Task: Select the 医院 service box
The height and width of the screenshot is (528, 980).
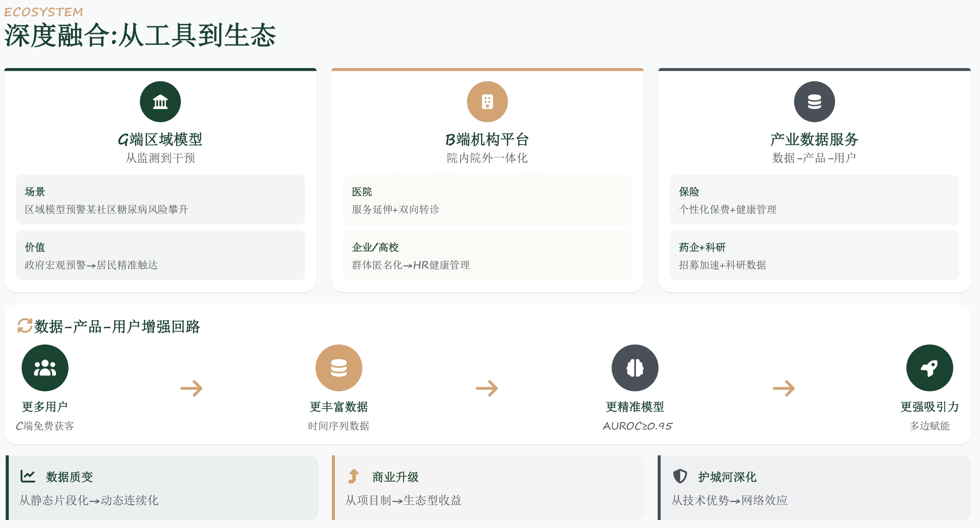Action: 487,200
